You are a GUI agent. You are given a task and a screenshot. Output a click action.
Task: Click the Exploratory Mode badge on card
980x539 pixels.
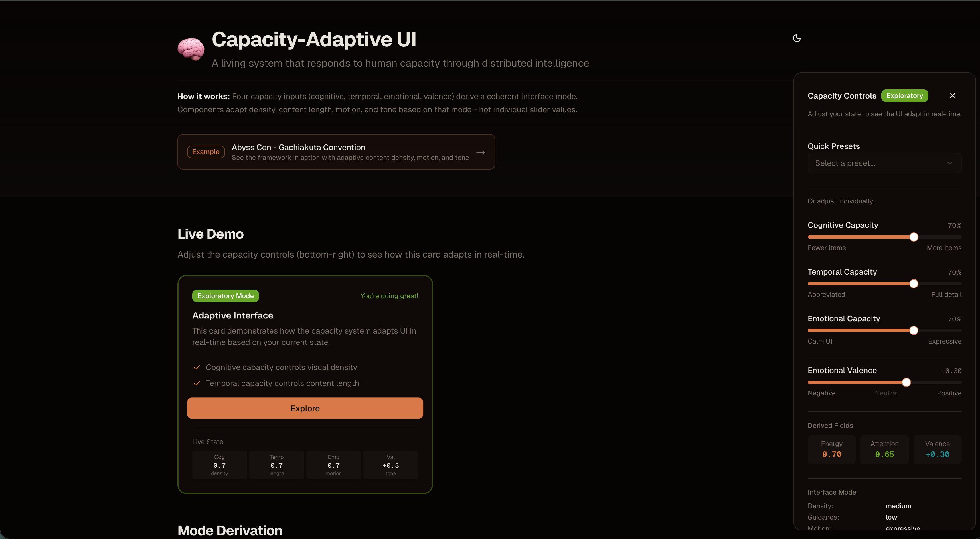[x=225, y=296]
